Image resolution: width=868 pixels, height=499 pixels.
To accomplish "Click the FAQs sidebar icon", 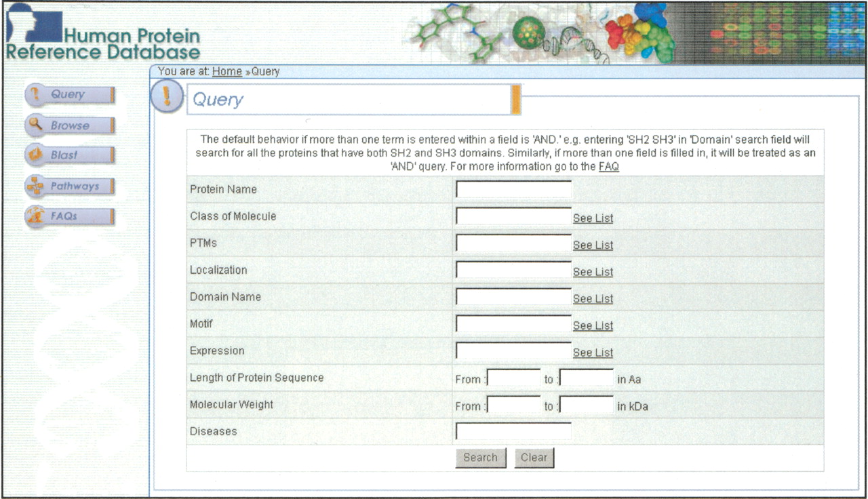I will pos(35,216).
